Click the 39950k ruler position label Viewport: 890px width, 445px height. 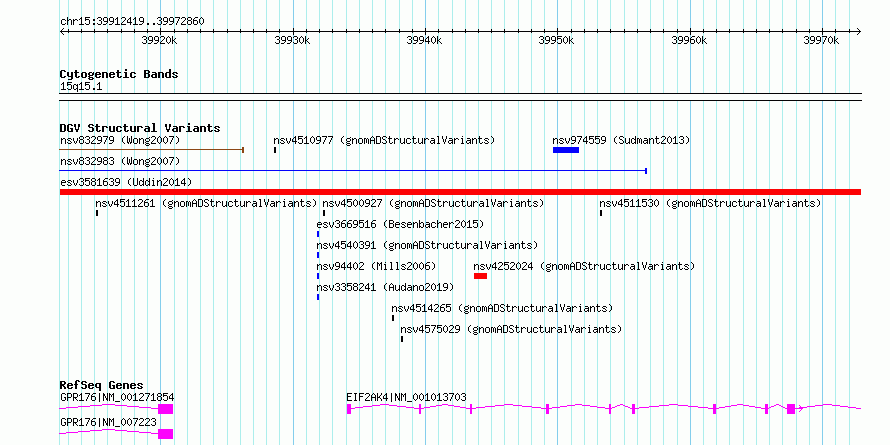pos(557,40)
